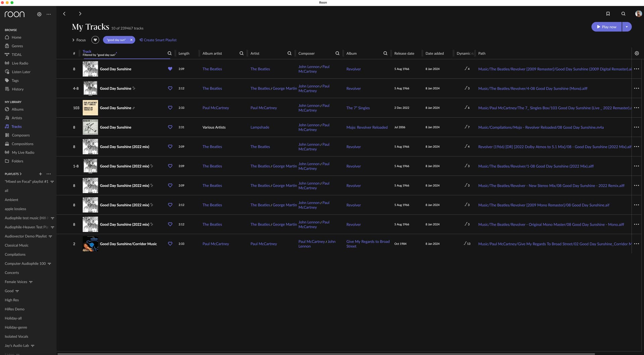Open Give My Regards to Broad Street album
The width and height of the screenshot is (644, 355).
tap(368, 244)
